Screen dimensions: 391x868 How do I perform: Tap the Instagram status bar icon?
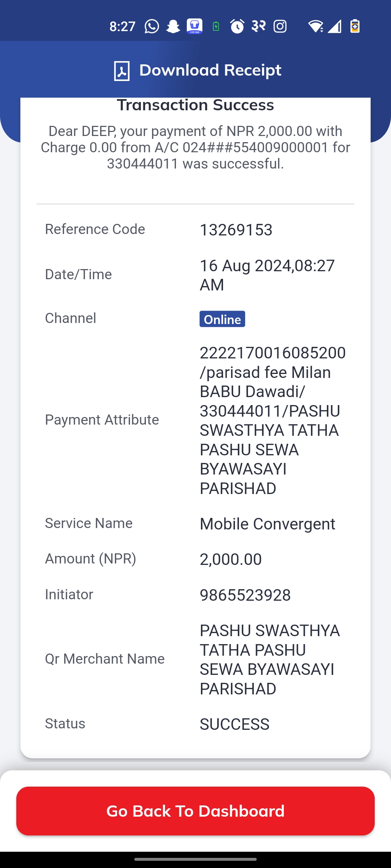(280, 26)
